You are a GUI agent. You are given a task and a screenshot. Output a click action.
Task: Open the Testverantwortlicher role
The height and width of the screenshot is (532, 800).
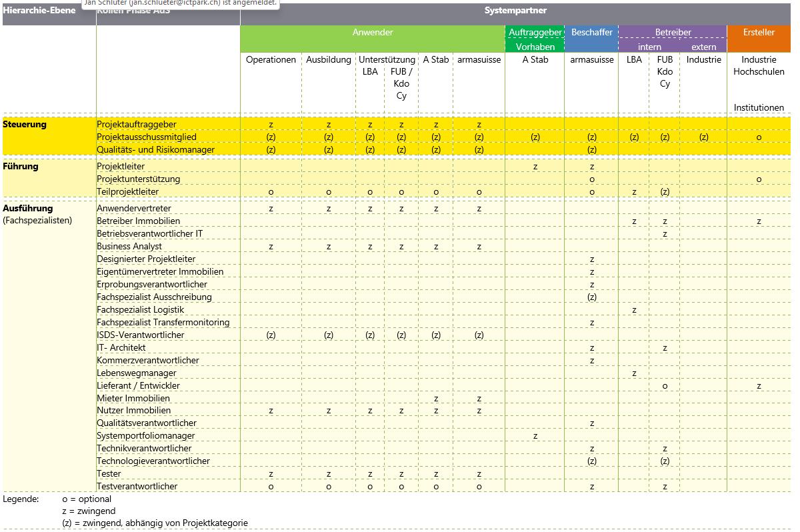pyautogui.click(x=137, y=487)
